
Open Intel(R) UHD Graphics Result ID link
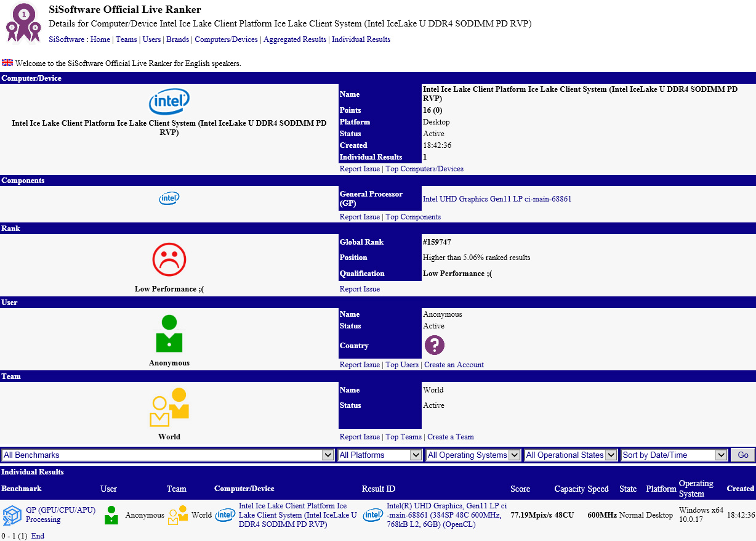point(446,515)
